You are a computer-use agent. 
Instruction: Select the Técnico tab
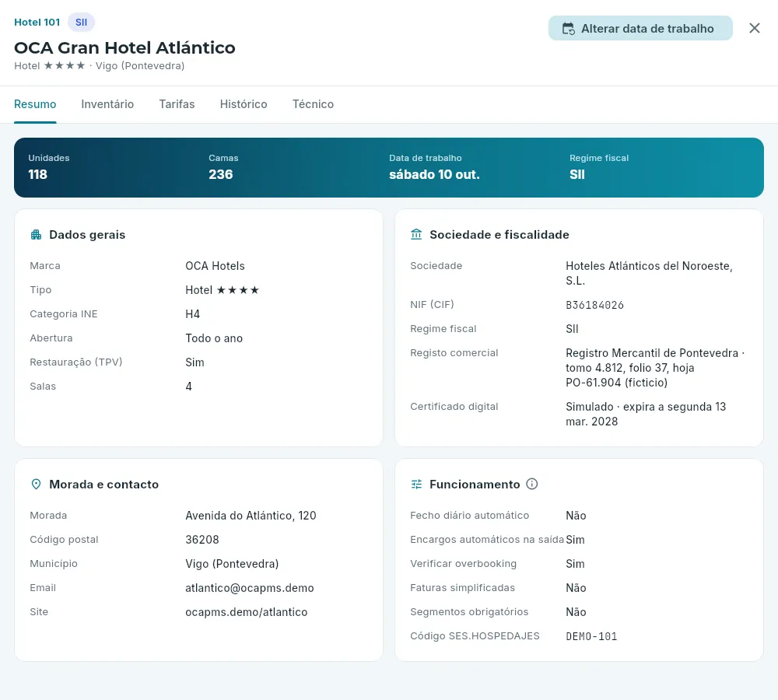point(313,104)
